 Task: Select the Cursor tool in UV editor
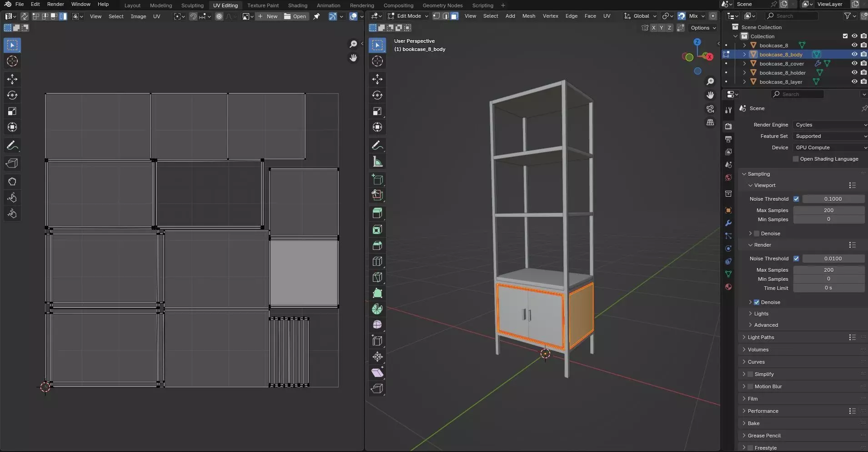pos(12,61)
